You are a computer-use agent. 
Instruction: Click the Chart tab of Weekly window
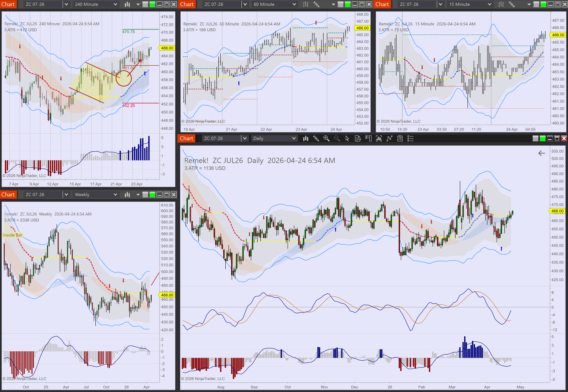click(8, 195)
